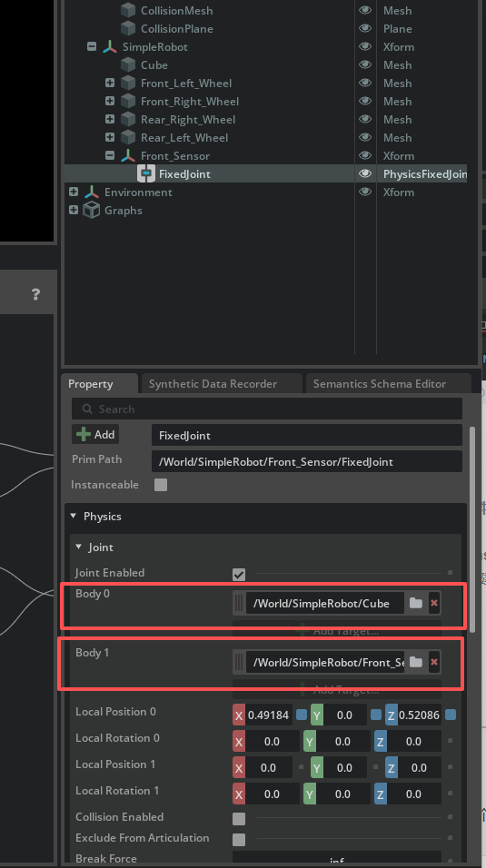Click the blue indicator next to Local Position 0 Y
Screen dimensions: 486x868
pyautogui.click(x=376, y=715)
